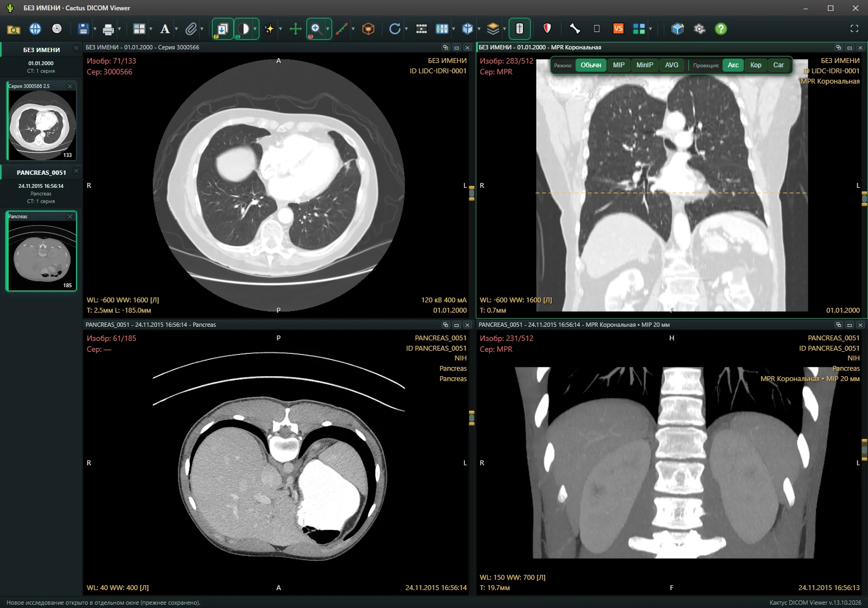
Task: Close the Серия 3000566 axial viewport
Action: [x=467, y=48]
